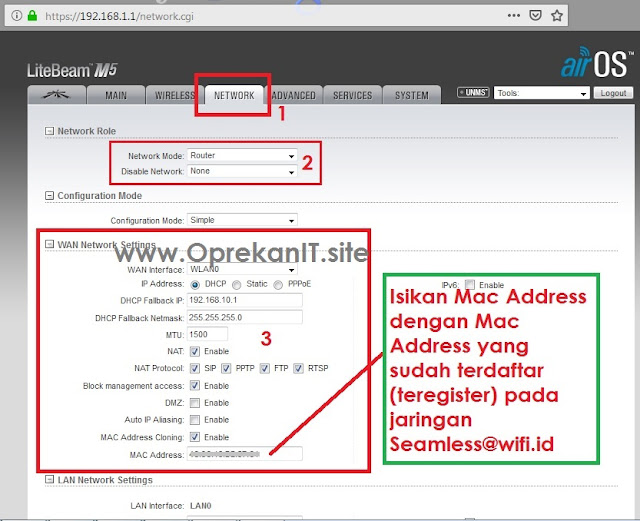
Task: Select the PPPoE radio button
Action: tap(278, 285)
